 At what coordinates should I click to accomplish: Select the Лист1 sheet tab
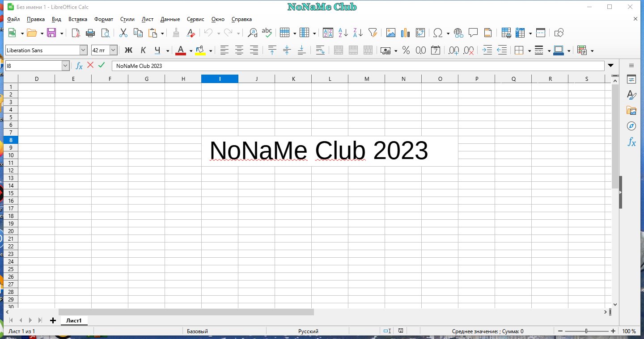[x=74, y=321]
